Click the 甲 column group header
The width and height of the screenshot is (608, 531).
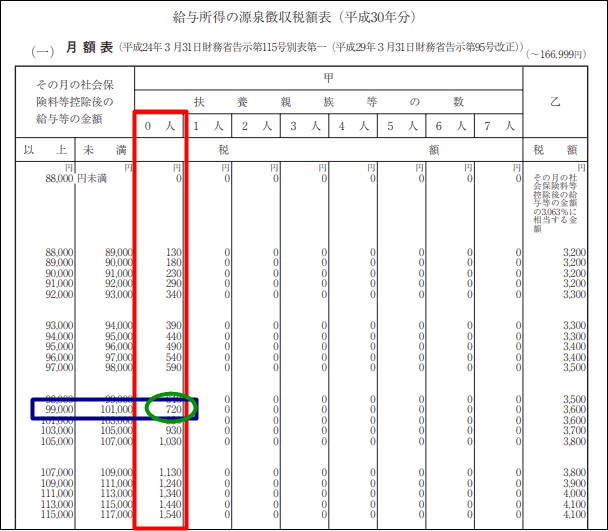pyautogui.click(x=328, y=78)
